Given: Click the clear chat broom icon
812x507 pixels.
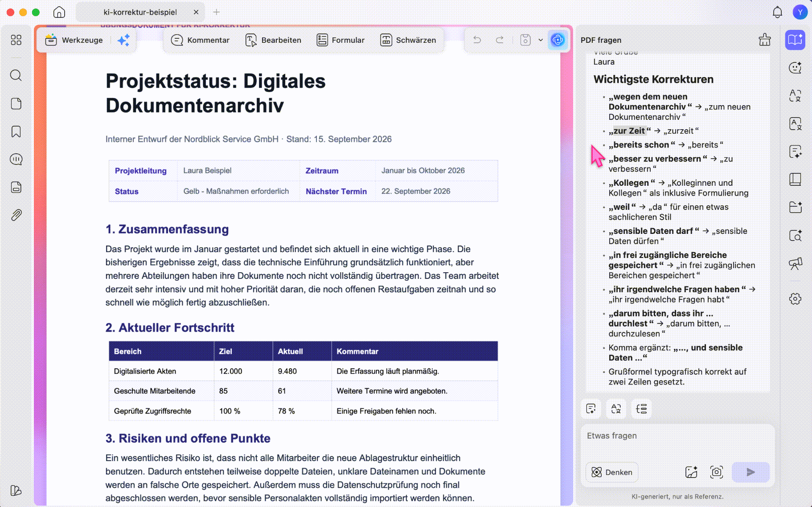Looking at the screenshot, I should [x=765, y=40].
